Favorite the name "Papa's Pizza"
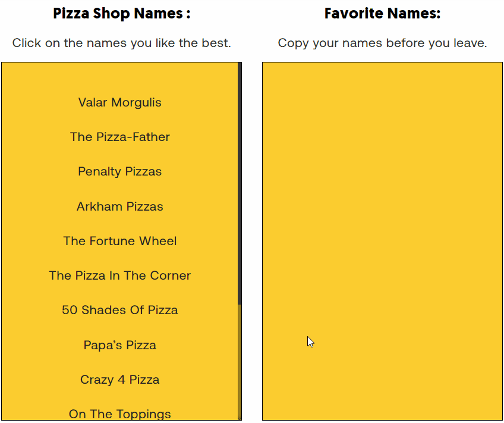 click(x=119, y=344)
